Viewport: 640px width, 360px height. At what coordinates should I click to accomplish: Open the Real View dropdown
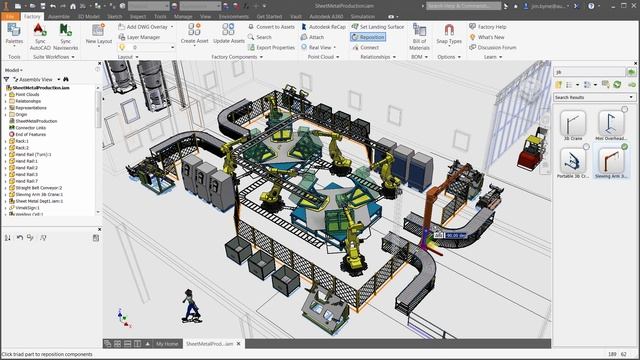click(335, 47)
